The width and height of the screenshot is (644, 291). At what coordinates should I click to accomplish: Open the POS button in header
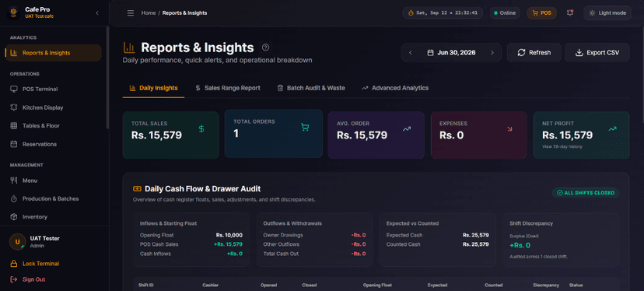(542, 12)
